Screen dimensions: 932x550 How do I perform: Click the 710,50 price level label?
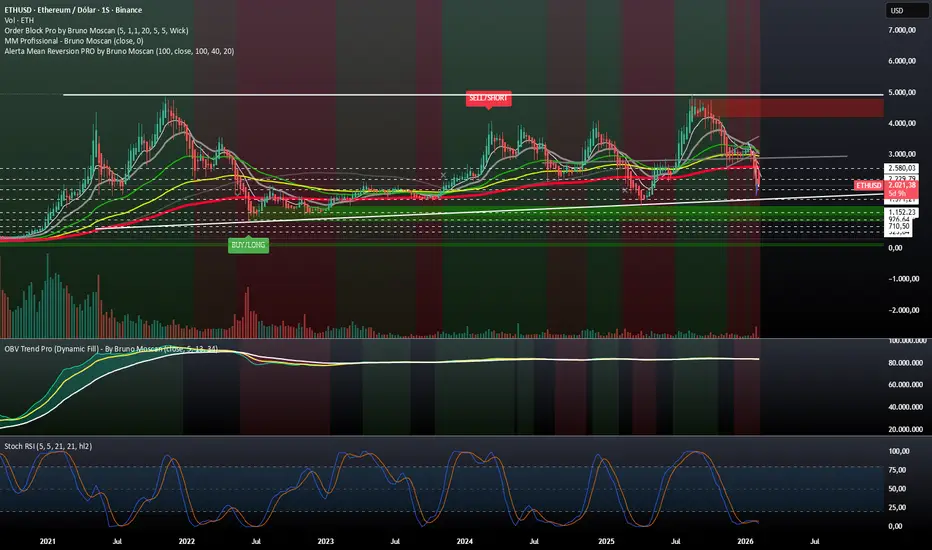click(x=899, y=227)
